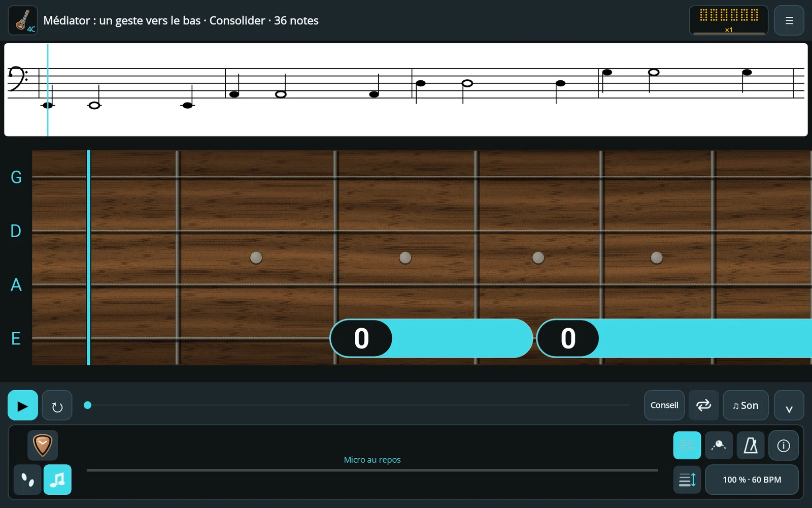Open the bass instrument icon labeled 4C
Screen dimensions: 812x508
pyautogui.click(x=23, y=20)
